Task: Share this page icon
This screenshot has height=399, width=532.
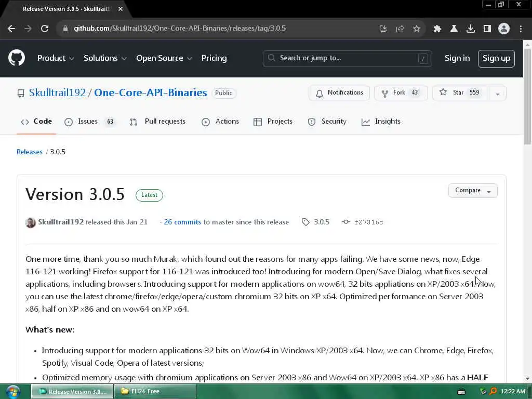Action: pyautogui.click(x=400, y=29)
